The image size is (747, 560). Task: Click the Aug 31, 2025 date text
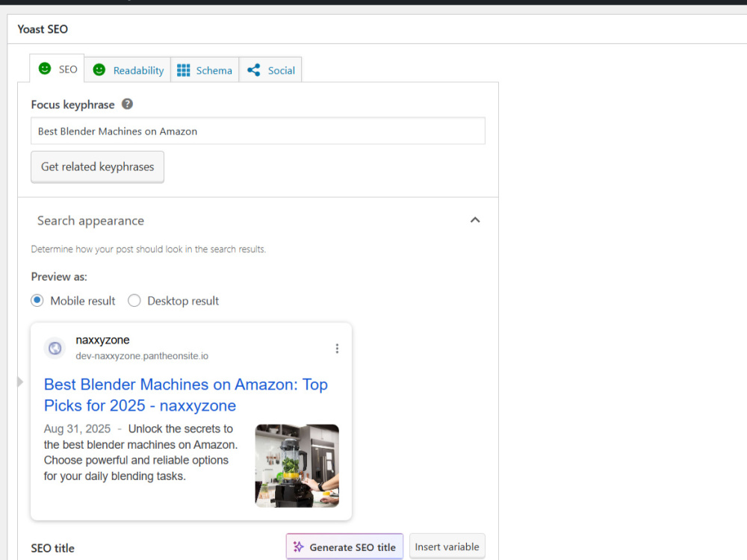click(77, 429)
